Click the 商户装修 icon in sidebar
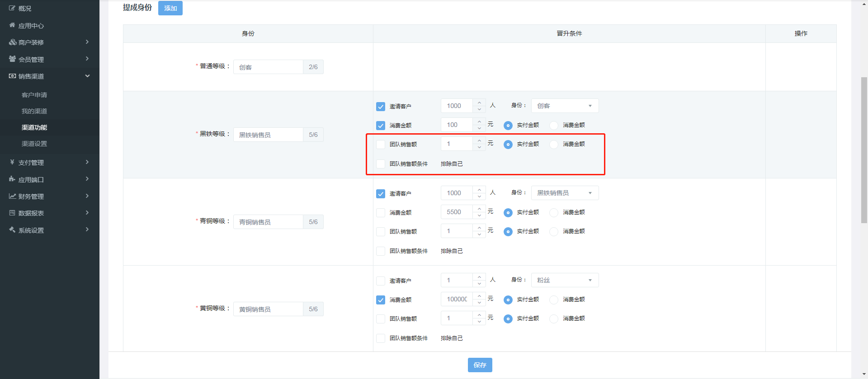The image size is (868, 379). tap(12, 42)
